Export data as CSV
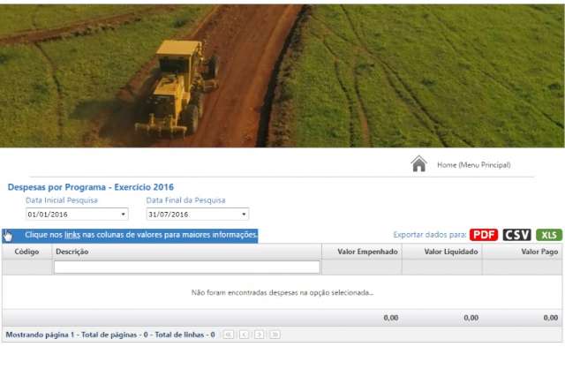 [516, 235]
